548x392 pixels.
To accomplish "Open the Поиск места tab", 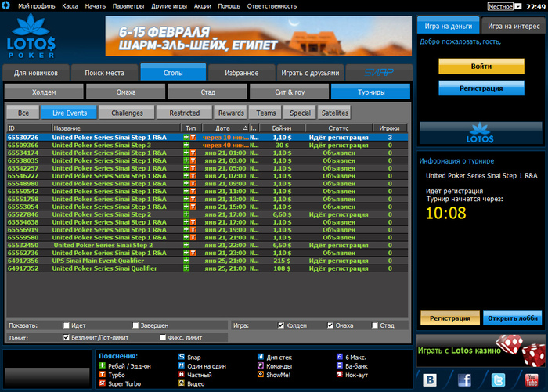I will pos(104,73).
